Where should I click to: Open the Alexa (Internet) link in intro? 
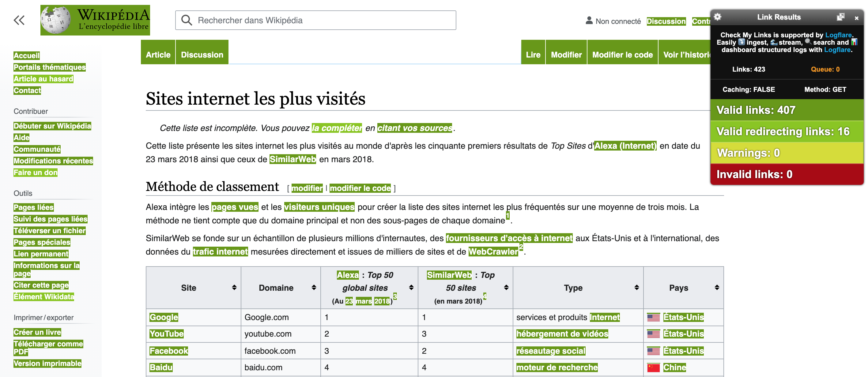pos(625,146)
